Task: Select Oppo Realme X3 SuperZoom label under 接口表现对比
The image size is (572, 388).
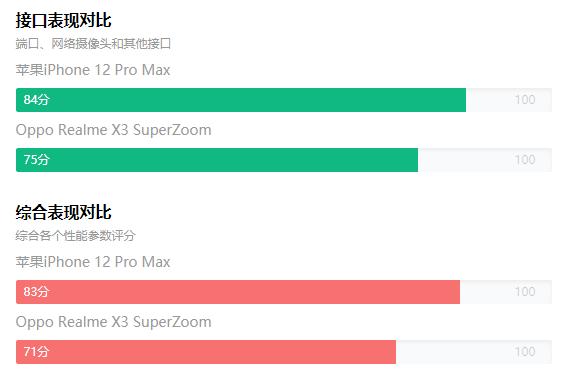Action: pyautogui.click(x=113, y=130)
